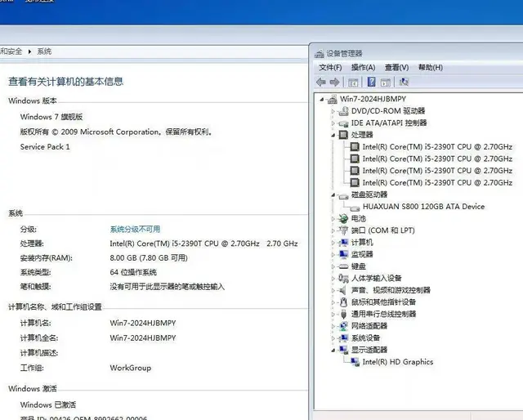Screen dimensions: 523x420
Task: Click the 人体学输入设备 icon
Action: [343, 278]
